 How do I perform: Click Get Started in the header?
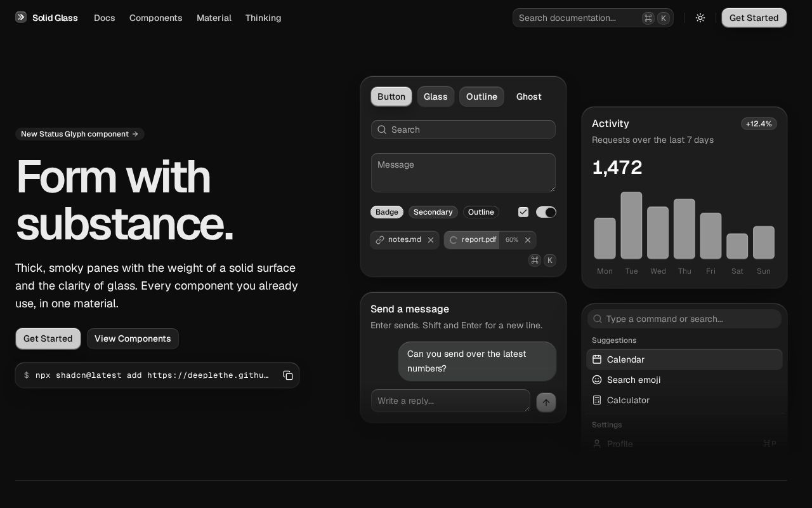[754, 18]
